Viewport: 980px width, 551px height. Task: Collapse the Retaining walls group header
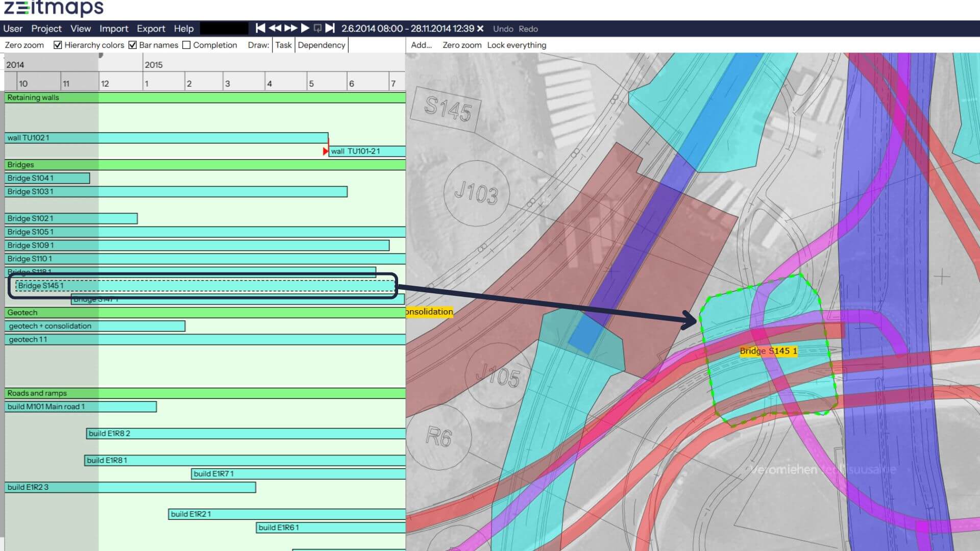(205, 97)
